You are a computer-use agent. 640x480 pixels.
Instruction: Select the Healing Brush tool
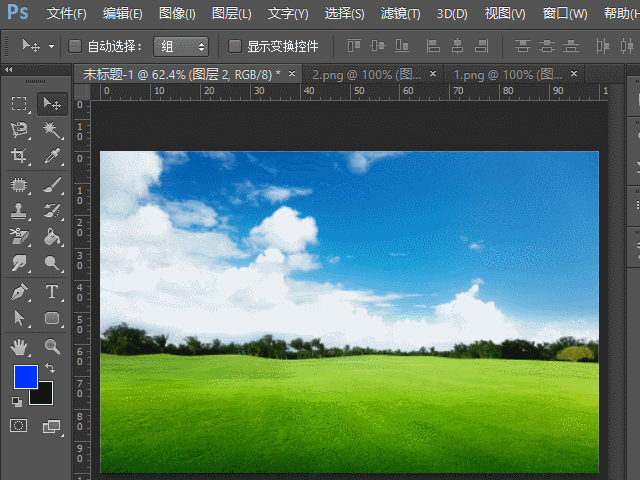pyautogui.click(x=19, y=185)
